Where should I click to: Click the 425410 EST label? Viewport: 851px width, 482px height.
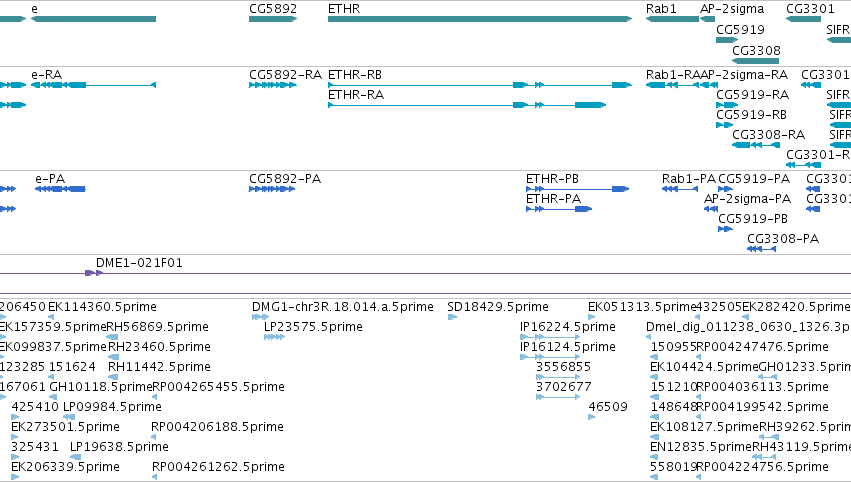(x=35, y=407)
